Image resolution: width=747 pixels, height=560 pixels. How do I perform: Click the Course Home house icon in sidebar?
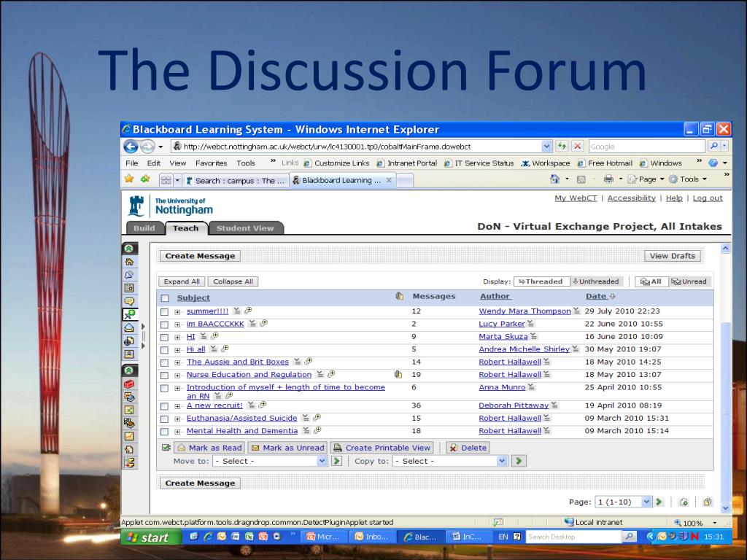point(129,262)
